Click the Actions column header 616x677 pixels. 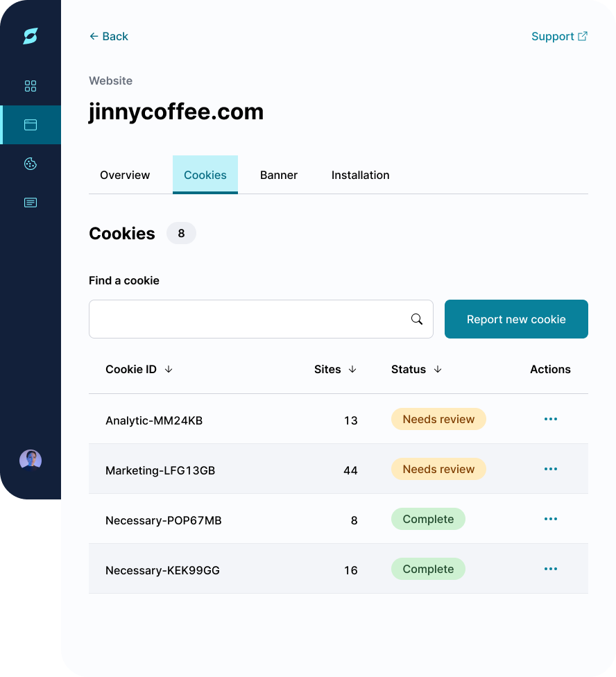550,369
